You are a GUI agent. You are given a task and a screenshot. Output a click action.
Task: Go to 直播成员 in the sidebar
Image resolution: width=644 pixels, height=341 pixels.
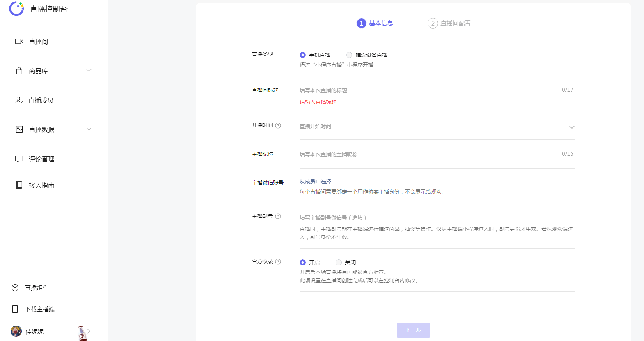[x=41, y=100]
